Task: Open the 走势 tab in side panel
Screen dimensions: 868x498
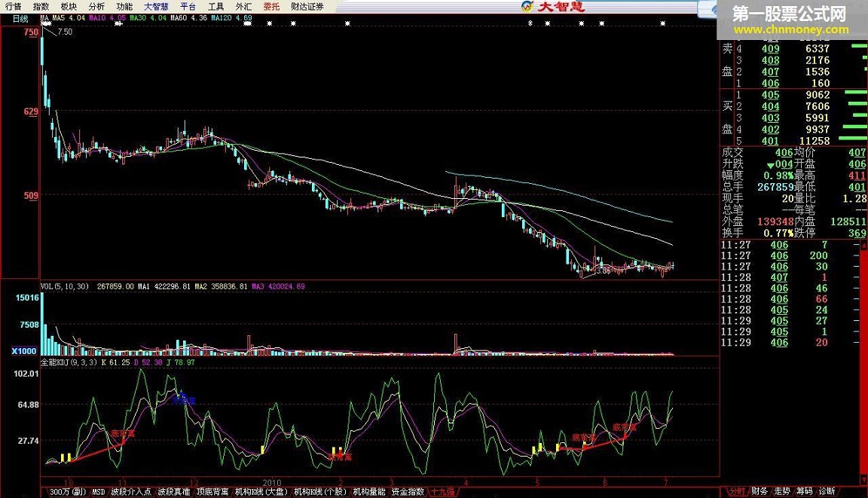Action: click(782, 491)
